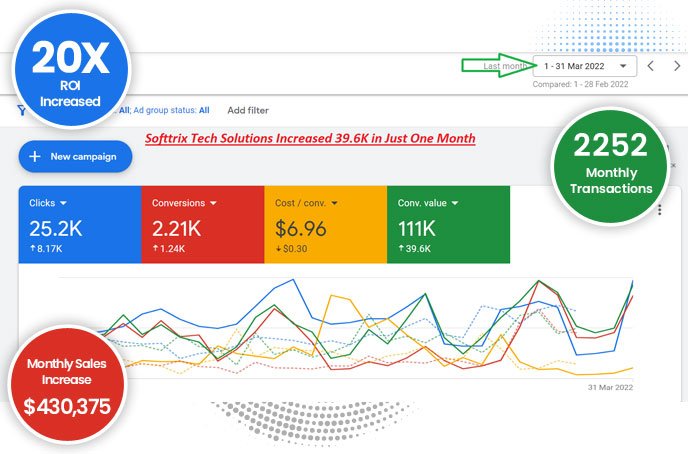Image resolution: width=689 pixels, height=454 pixels.
Task: Click the Ad group status: All filter
Action: tap(171, 110)
